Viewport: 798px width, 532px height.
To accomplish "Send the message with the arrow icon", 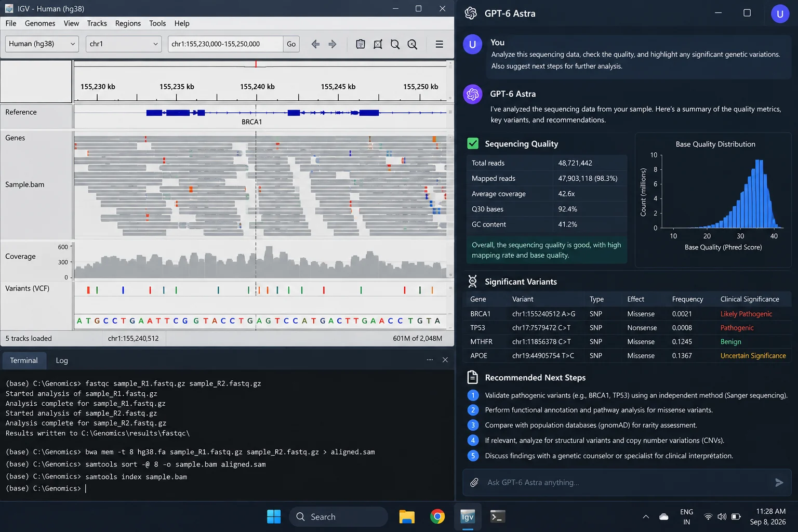I will tap(779, 483).
